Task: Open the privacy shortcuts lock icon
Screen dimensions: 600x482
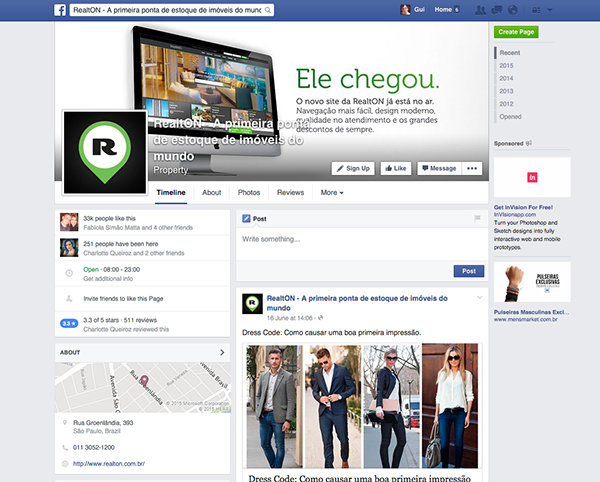Action: pos(536,10)
